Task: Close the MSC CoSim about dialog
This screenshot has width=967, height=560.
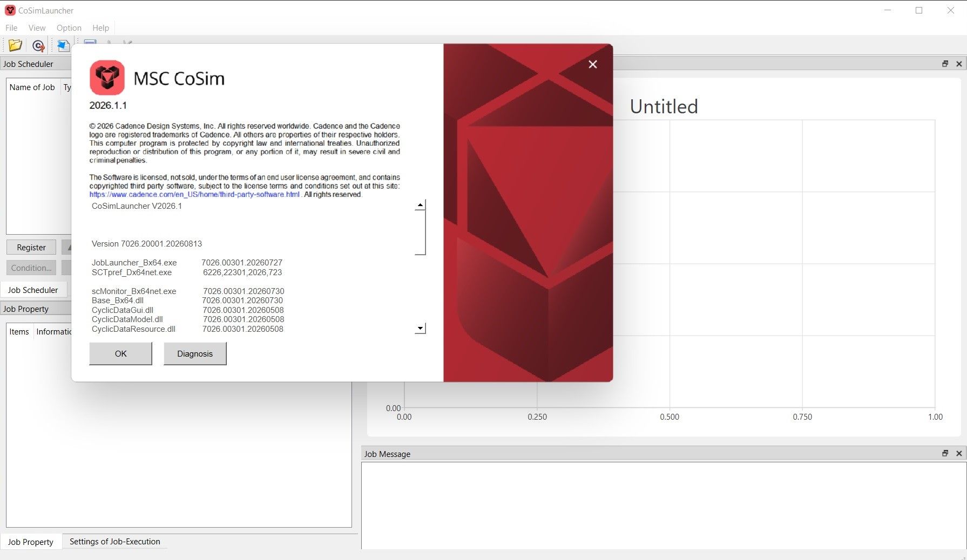Action: [593, 64]
